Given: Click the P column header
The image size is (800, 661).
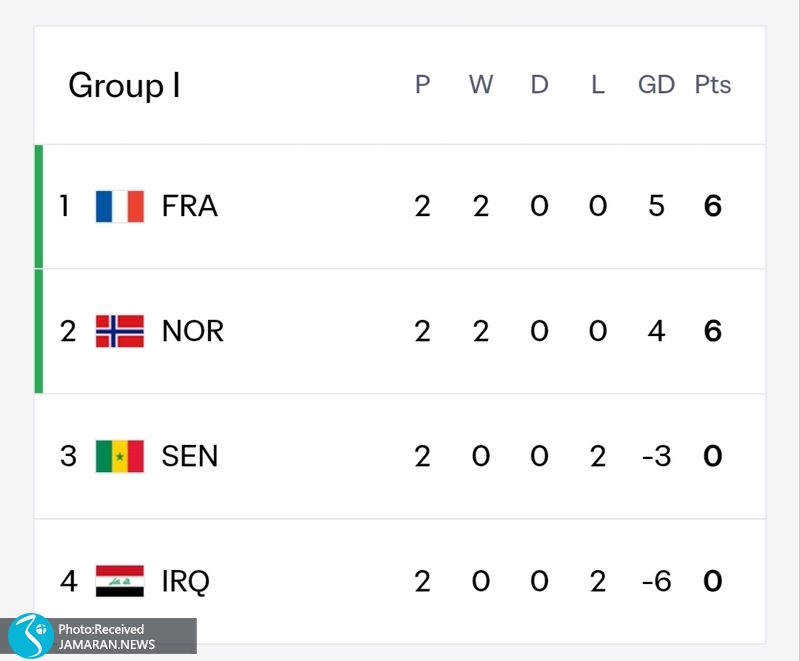Looking at the screenshot, I should tap(422, 84).
